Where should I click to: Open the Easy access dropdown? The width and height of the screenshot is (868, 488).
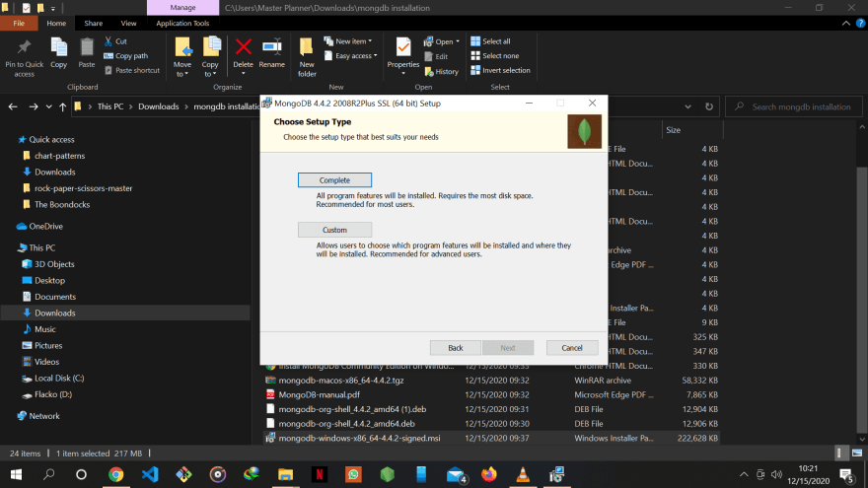click(350, 56)
